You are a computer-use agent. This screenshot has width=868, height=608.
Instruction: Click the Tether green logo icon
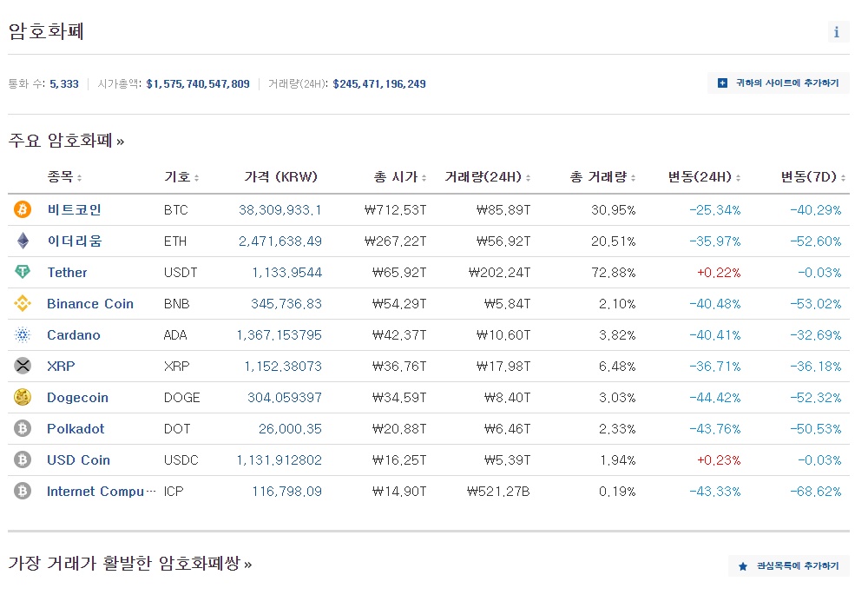point(23,272)
